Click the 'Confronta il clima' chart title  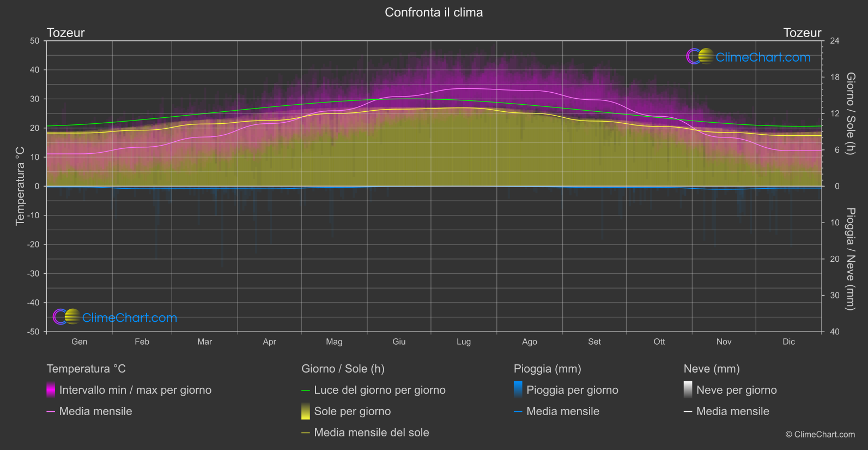coord(434,13)
